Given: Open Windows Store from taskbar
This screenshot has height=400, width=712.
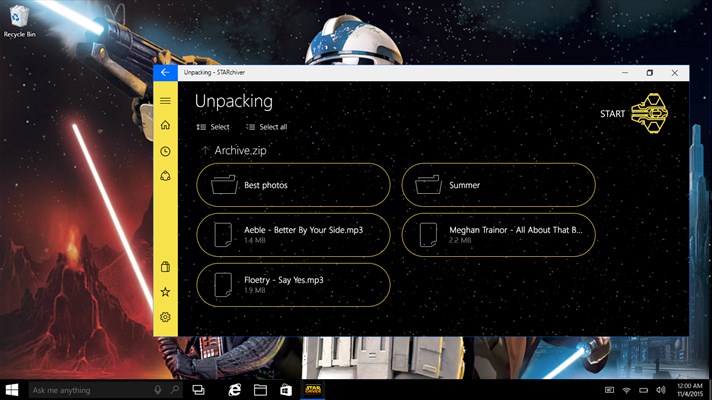Looking at the screenshot, I should click(x=286, y=390).
